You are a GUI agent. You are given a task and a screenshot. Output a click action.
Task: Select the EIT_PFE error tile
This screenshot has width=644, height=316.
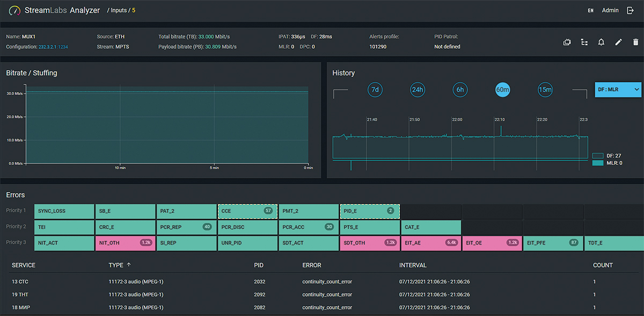(553, 243)
